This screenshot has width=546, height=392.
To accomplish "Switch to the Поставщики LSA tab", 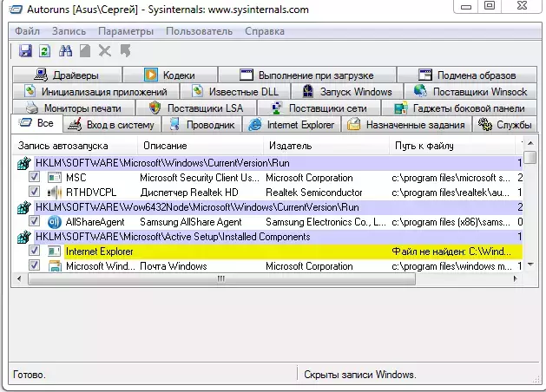I will (x=196, y=108).
